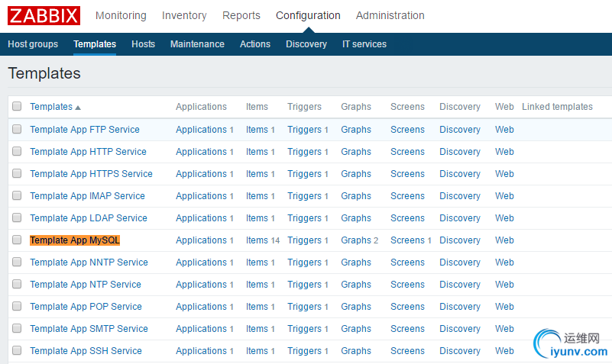Open Template App HTTPS Service
The width and height of the screenshot is (612, 364).
pyautogui.click(x=92, y=174)
